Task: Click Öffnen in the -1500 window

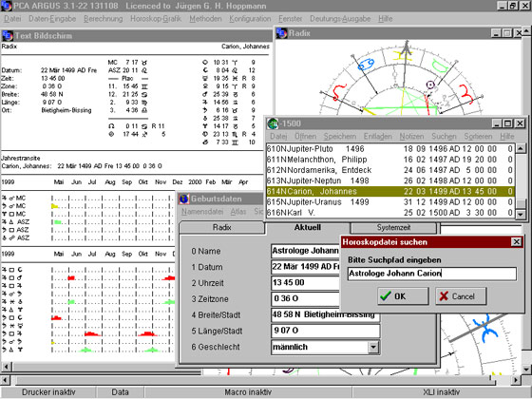Action: [x=305, y=137]
